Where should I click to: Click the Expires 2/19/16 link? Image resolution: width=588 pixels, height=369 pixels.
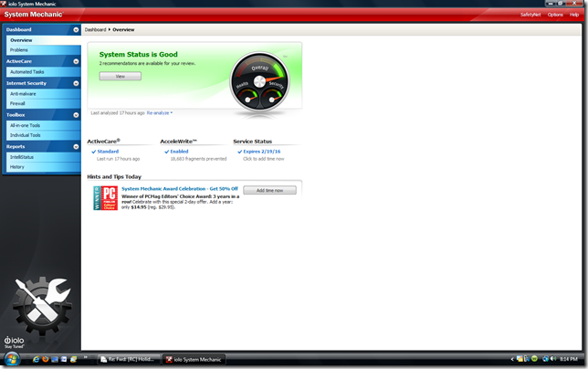(262, 152)
